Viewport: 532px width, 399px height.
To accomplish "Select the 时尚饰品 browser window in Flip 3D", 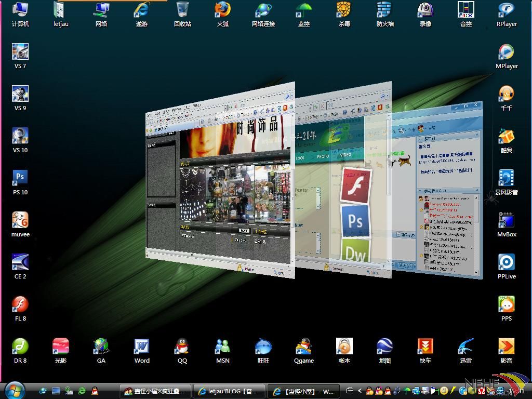I will tap(220, 180).
